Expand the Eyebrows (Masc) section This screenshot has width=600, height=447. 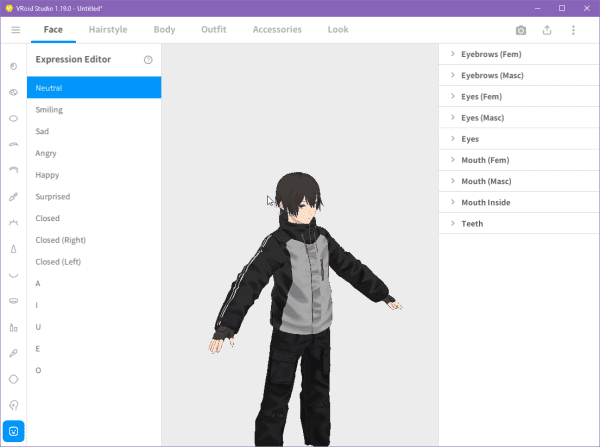[519, 75]
